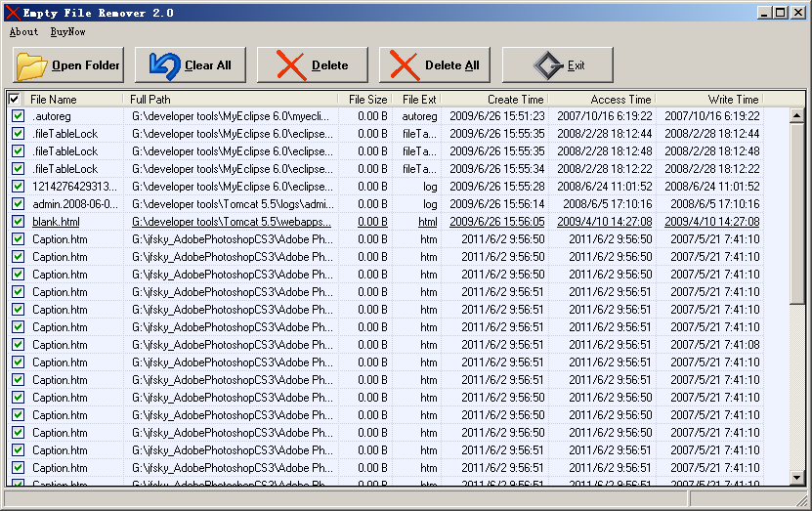Click the red X icon beside Delete
Viewport: 812px width, 511px height.
click(291, 65)
